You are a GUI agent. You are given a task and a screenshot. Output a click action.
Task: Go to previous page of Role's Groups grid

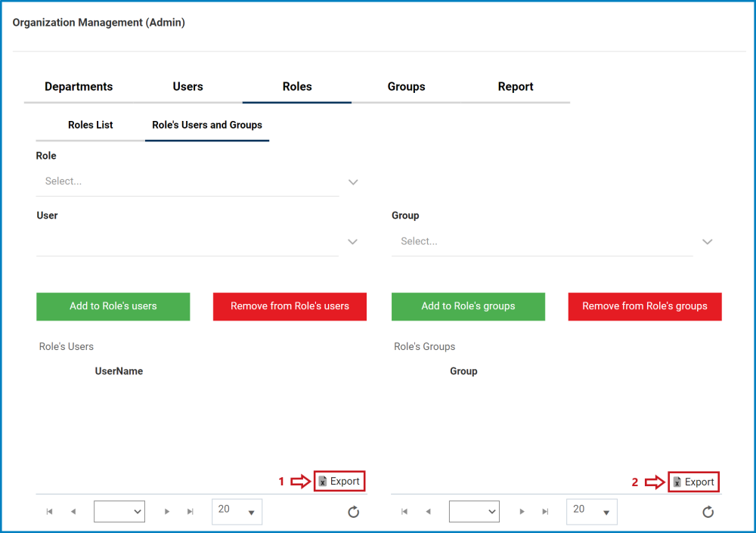[428, 511]
